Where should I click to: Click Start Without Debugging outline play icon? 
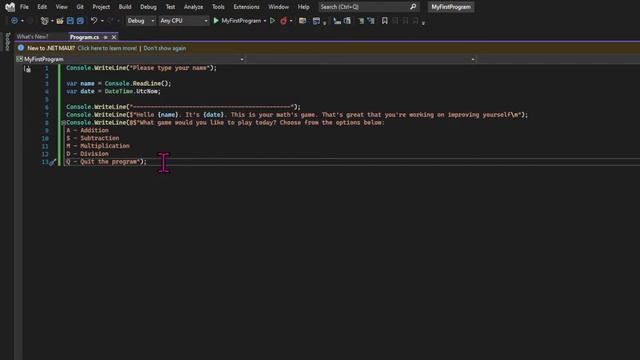coord(273,21)
